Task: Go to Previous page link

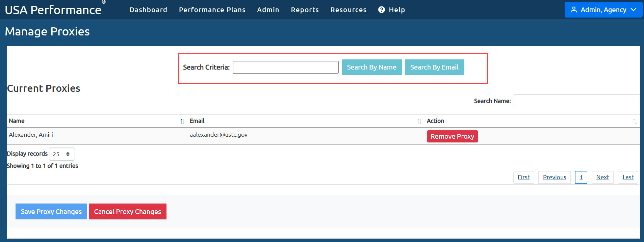Action: pyautogui.click(x=554, y=177)
